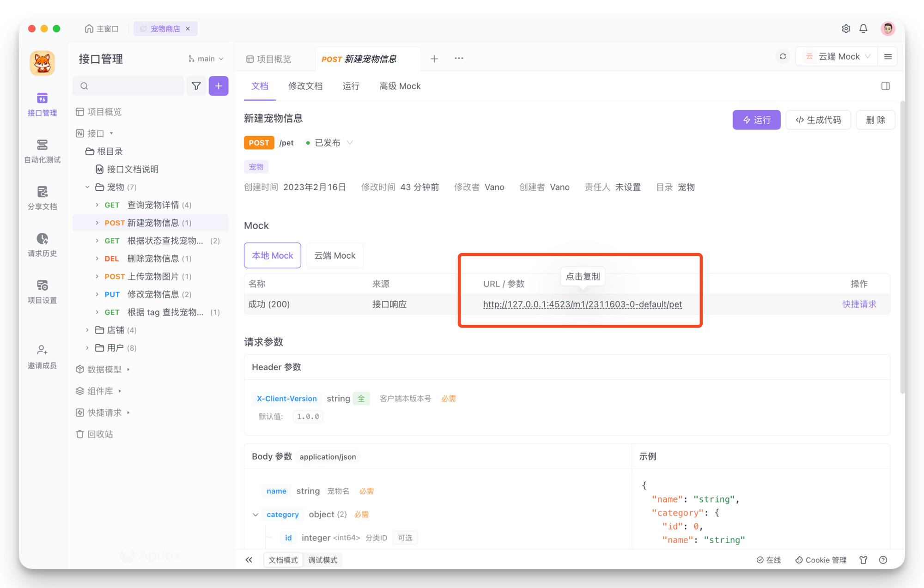This screenshot has height=588, width=924.
Task: Click the help question mark icon
Action: tap(883, 560)
